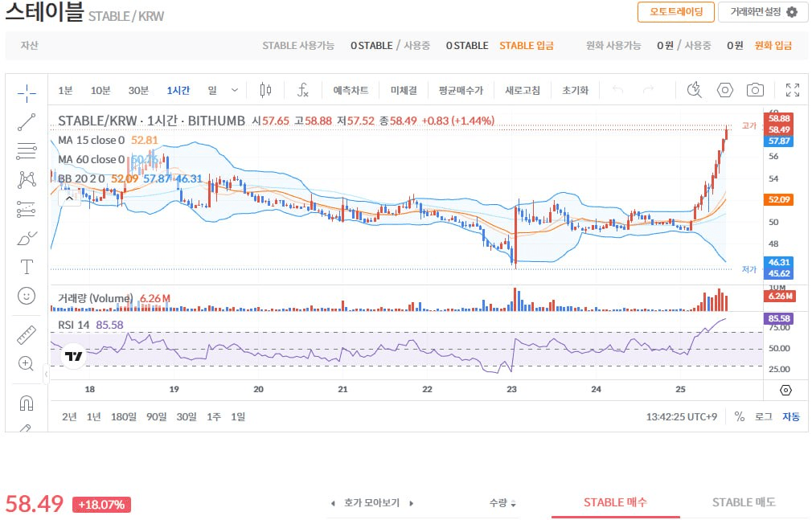Collapse the indicator legend chevron
The height and width of the screenshot is (520, 812).
point(69,199)
